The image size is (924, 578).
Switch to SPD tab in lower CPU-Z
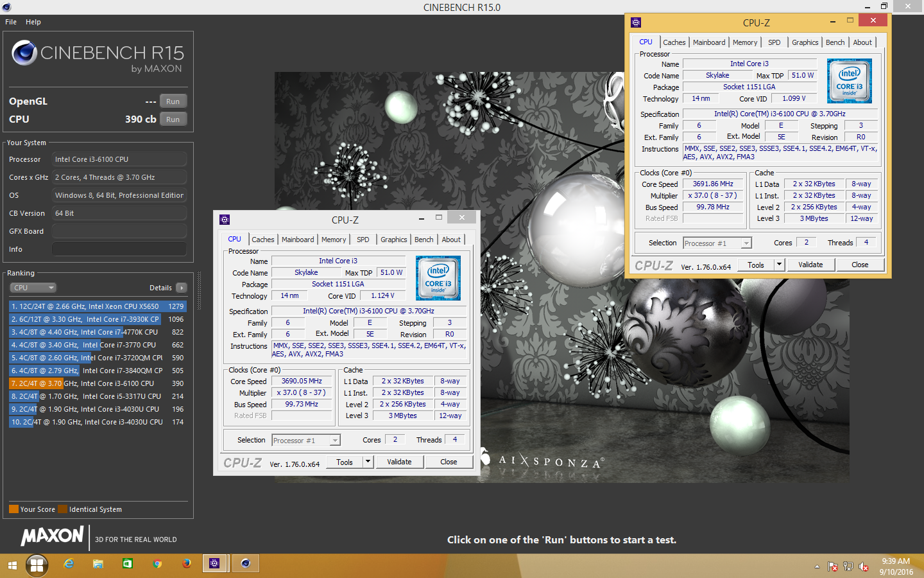(363, 240)
